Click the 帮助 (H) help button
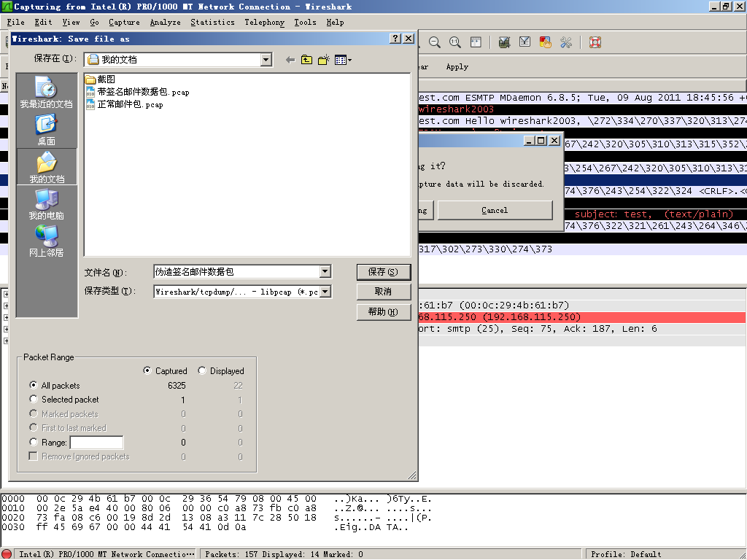 (x=384, y=312)
